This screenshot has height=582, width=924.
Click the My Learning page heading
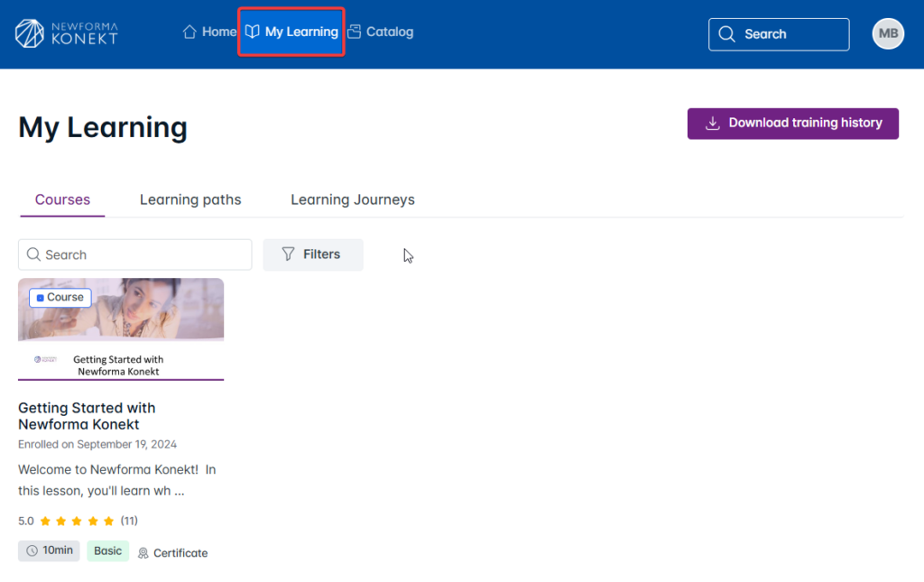point(103,127)
